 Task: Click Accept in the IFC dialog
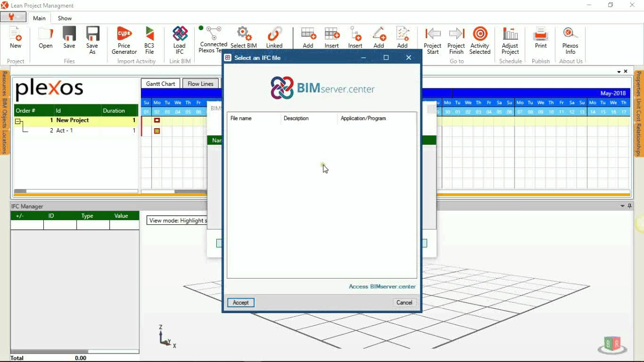point(240,303)
